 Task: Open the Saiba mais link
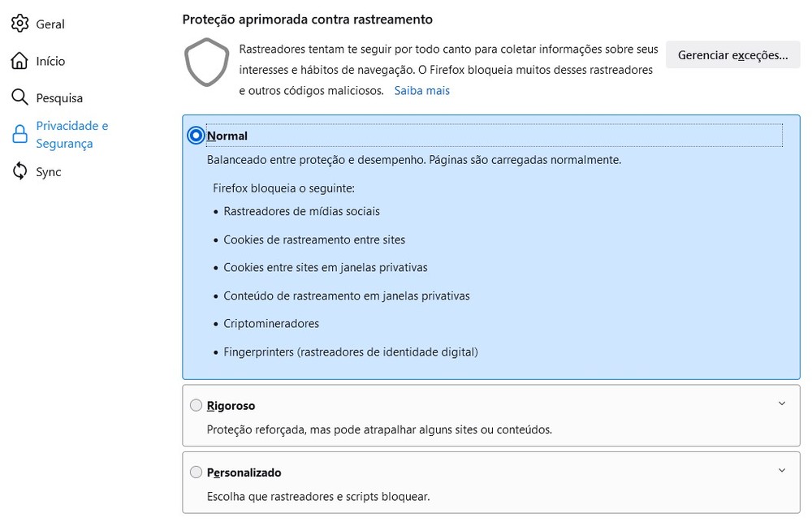[x=421, y=91]
